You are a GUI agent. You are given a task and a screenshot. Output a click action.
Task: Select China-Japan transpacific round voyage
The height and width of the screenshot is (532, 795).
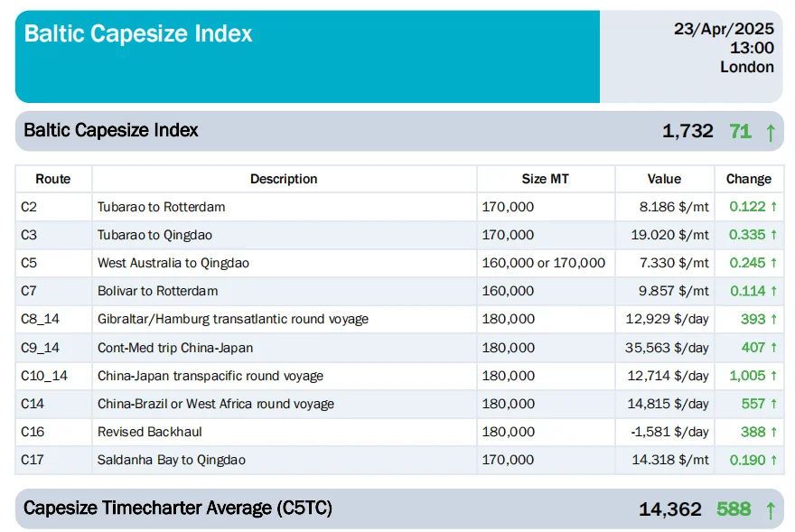point(210,376)
